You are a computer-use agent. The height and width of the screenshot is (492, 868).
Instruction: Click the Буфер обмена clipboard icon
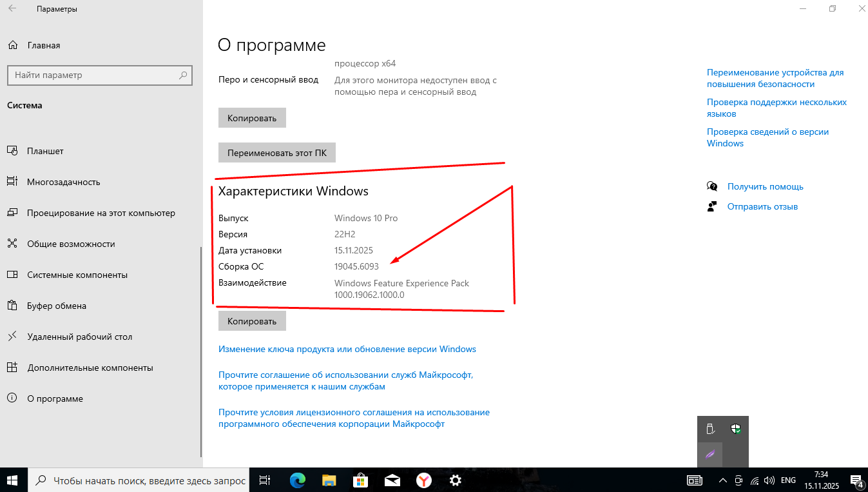point(12,306)
